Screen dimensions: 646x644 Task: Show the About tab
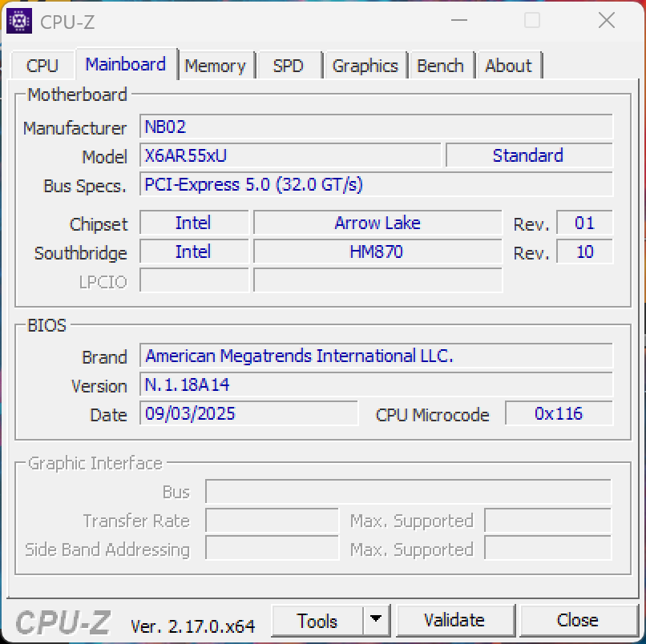pyautogui.click(x=508, y=66)
